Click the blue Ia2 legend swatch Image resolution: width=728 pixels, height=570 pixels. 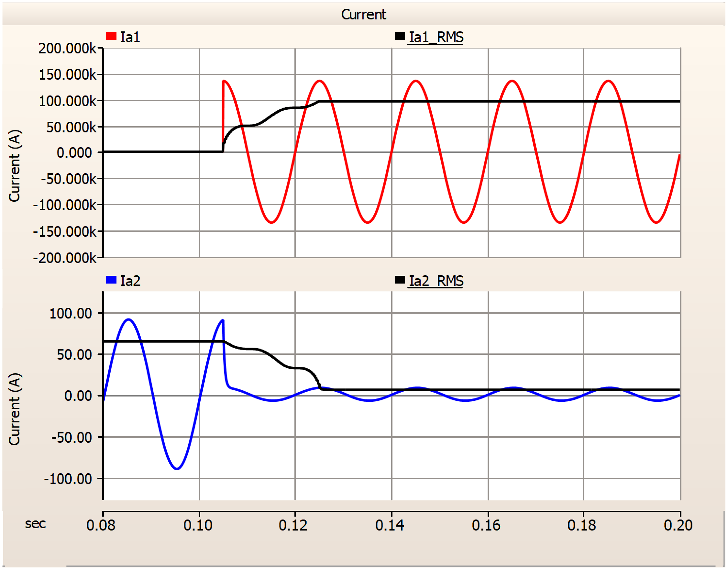click(x=111, y=280)
